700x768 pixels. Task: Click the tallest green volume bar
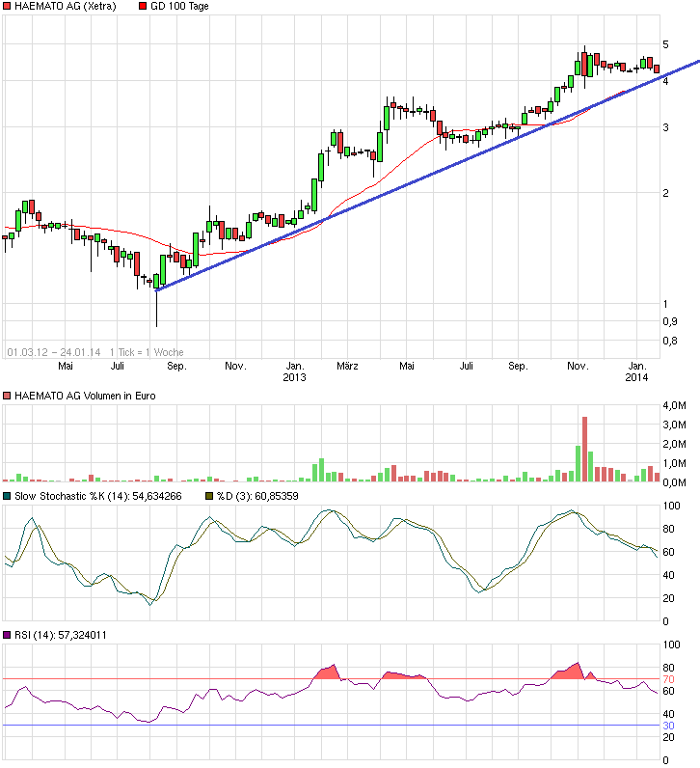578,463
